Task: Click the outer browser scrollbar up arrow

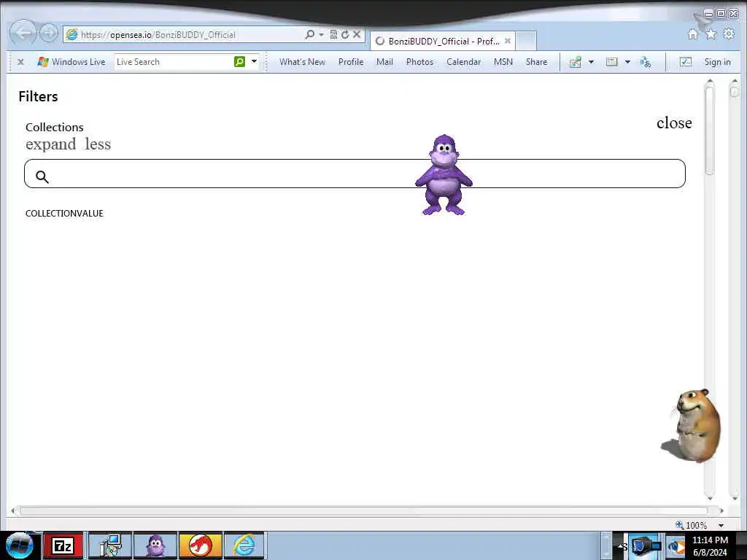Action: pos(735,82)
